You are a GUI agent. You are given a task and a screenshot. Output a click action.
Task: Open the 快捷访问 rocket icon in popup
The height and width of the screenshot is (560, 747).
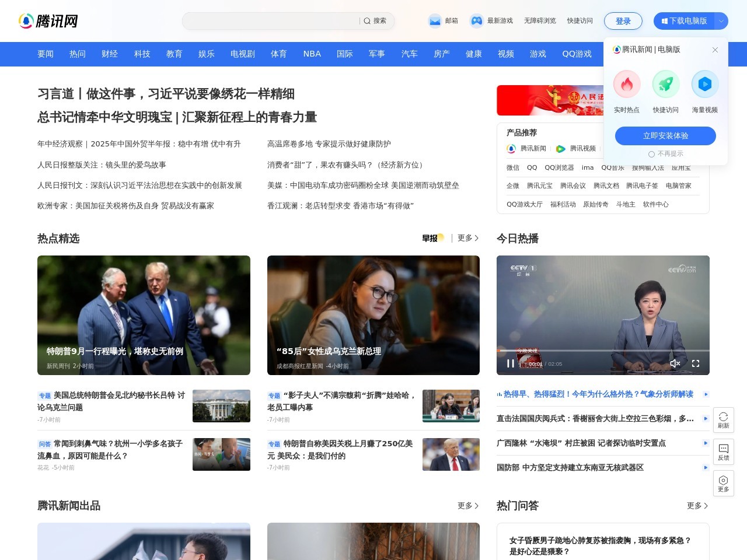coord(666,84)
